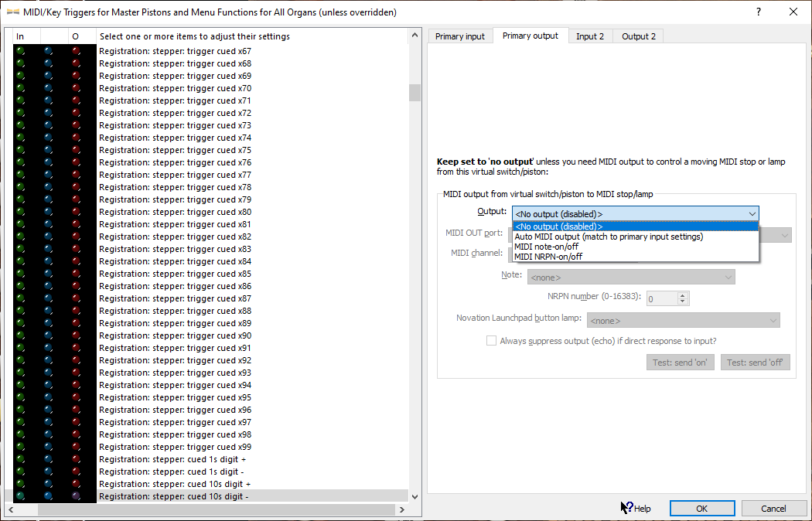812x521 pixels.
Task: Click green In LED for trigger cued x80
Action: 20,212
